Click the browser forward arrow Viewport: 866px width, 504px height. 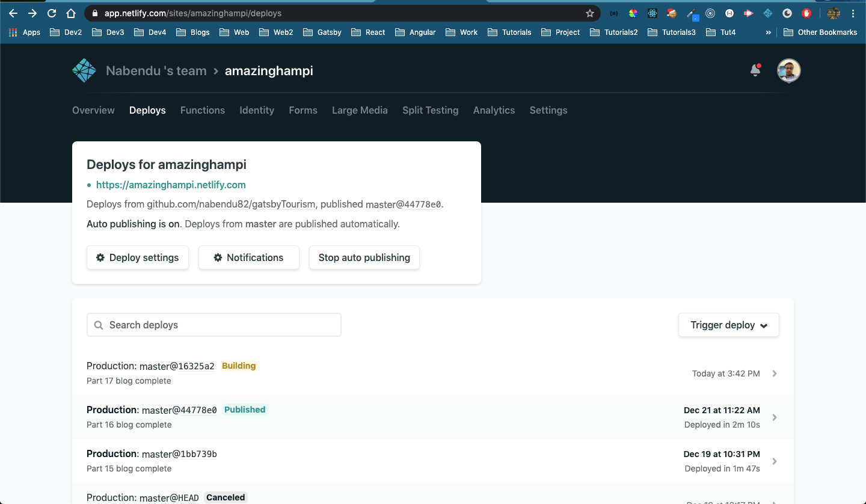[32, 13]
